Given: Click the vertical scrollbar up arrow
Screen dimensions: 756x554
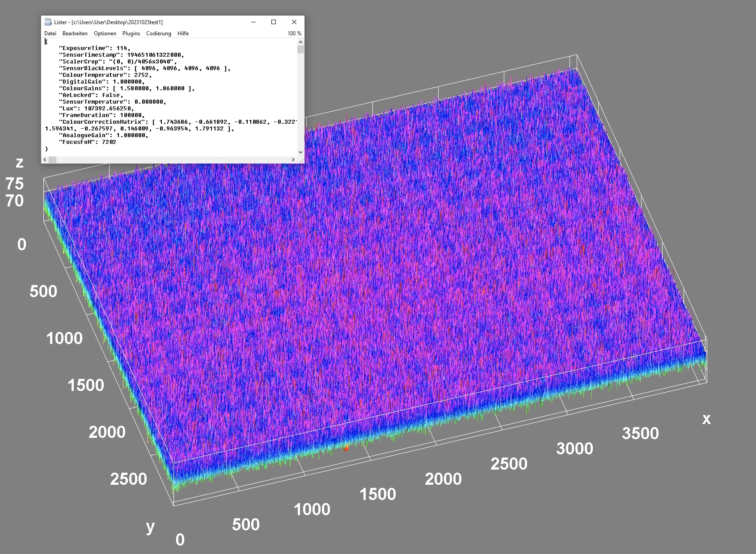Looking at the screenshot, I should tap(300, 42).
